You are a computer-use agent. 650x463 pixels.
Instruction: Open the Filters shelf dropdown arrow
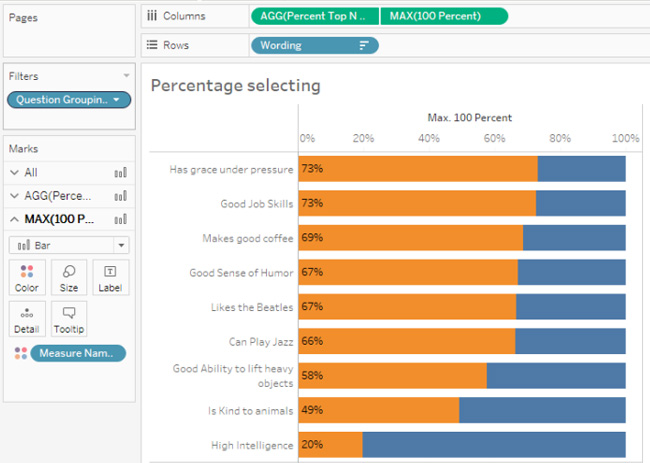click(126, 76)
